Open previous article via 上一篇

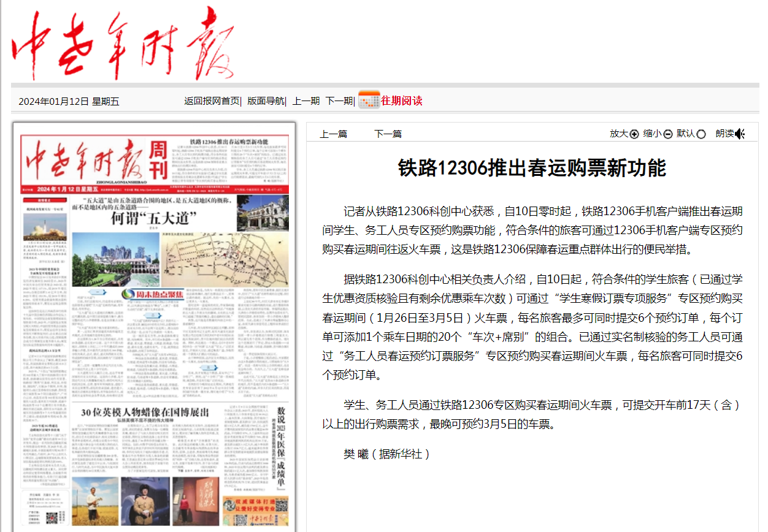333,134
